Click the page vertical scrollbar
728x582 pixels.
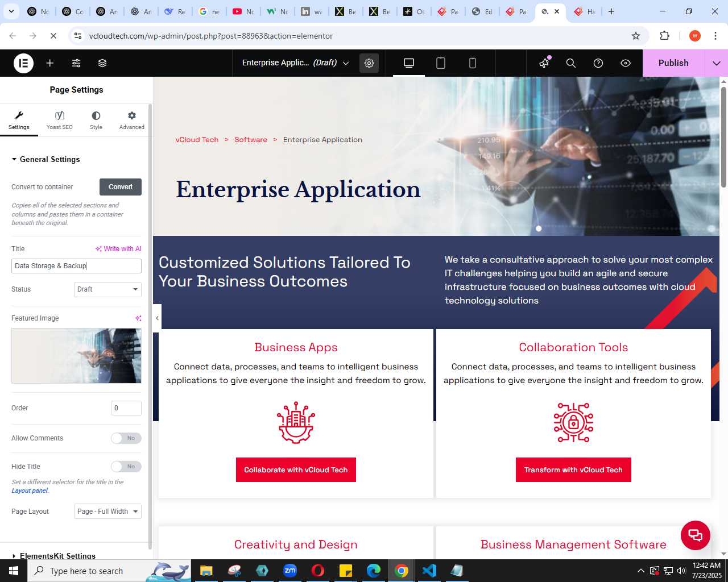(723, 136)
